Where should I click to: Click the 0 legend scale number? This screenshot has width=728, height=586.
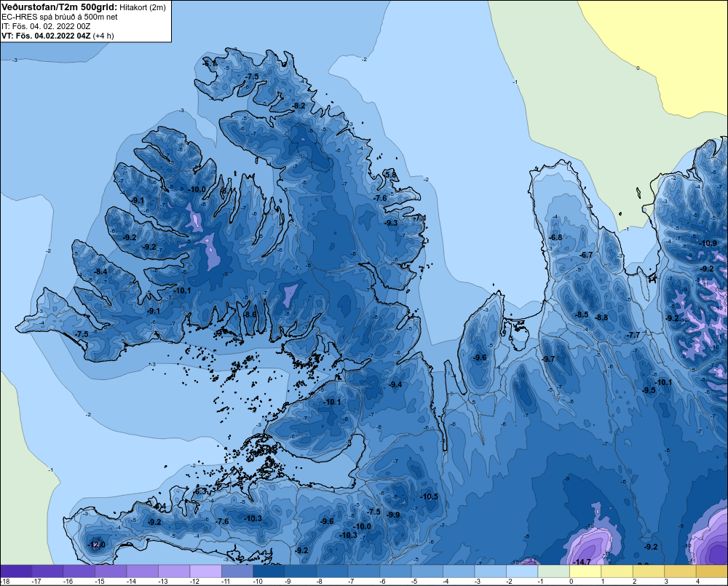571,582
